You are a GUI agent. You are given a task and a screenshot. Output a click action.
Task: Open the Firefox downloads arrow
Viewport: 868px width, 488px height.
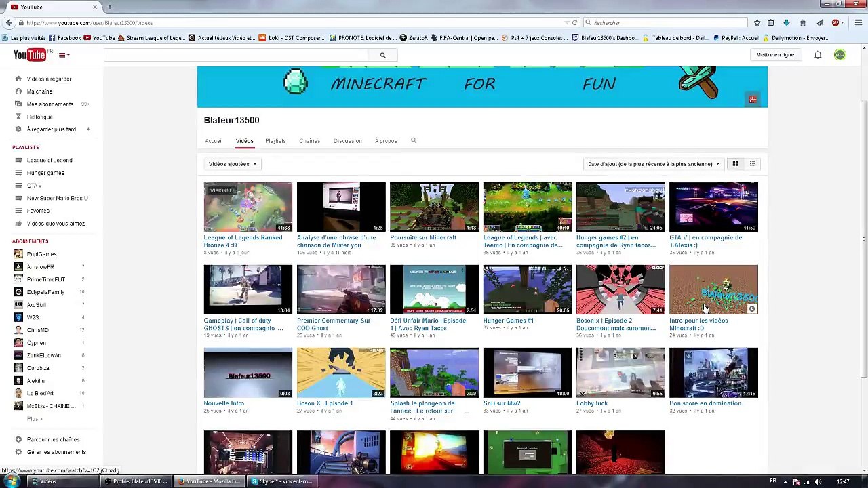coord(787,23)
